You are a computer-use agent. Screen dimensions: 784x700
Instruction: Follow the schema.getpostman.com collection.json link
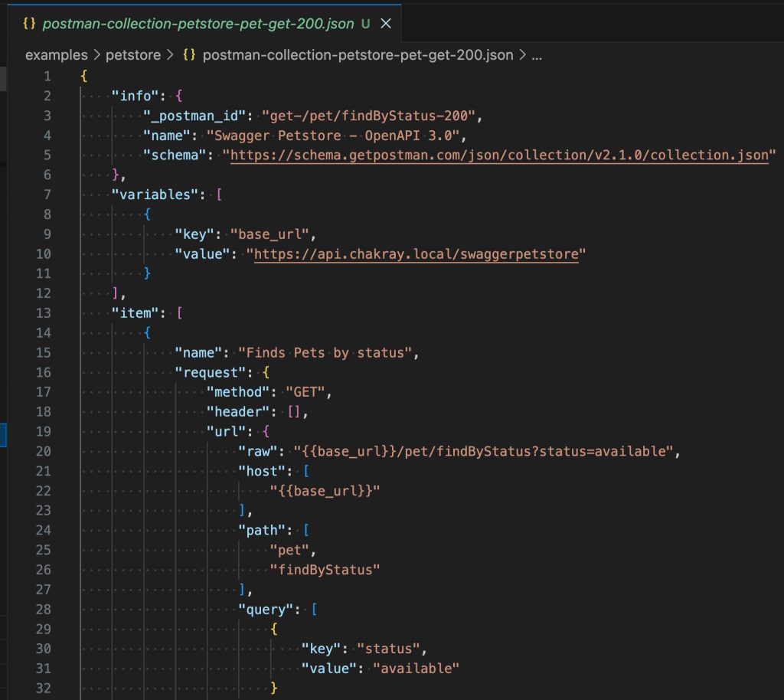[x=498, y=155]
